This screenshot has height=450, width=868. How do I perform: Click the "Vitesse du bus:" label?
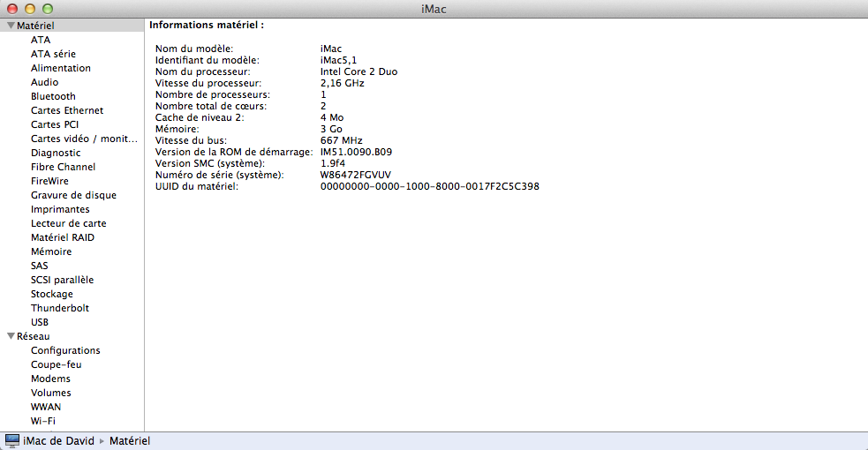[x=191, y=141]
